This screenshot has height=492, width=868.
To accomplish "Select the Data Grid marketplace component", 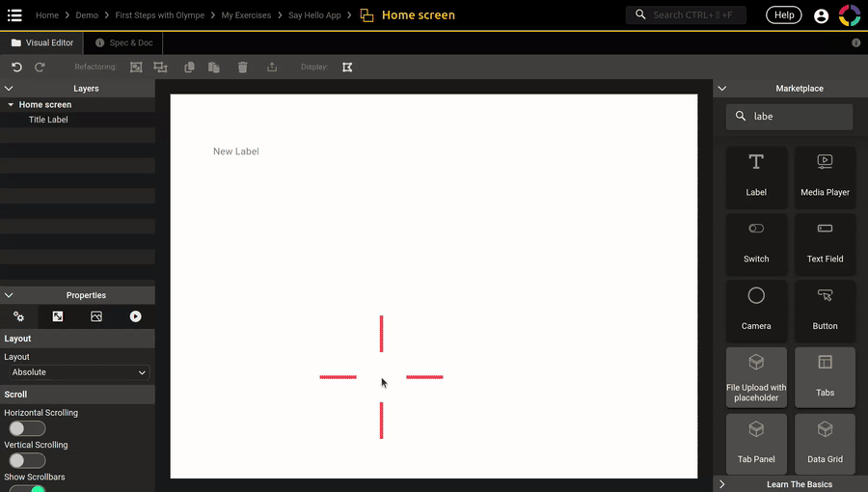I will 825,442.
